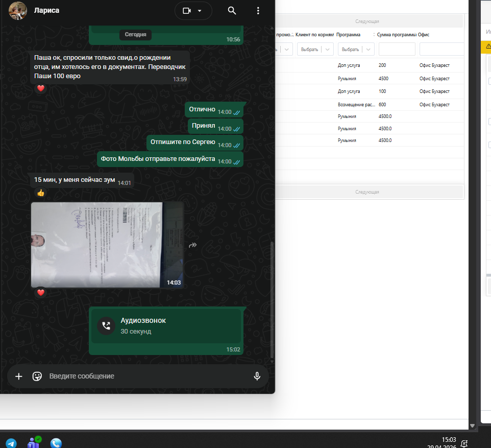
Task: Click amount 600 in the table
Action: 382,104
